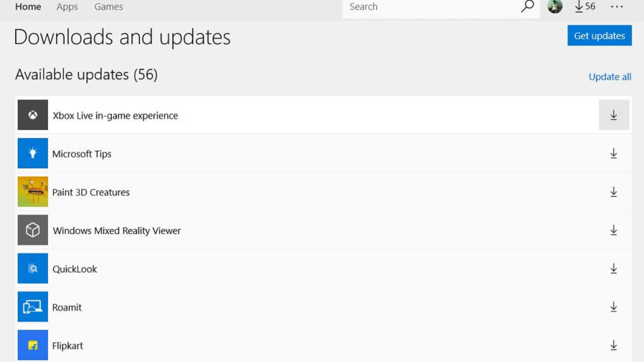Switch to the Games tab
The image size is (644, 362).
click(x=109, y=7)
